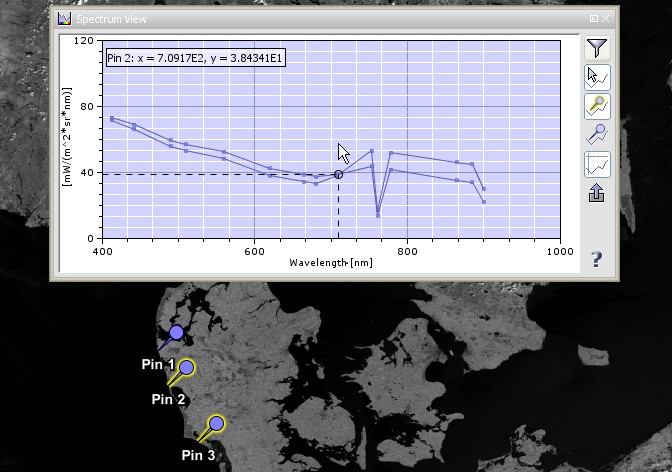Click the Spectrum View title text
The image size is (672, 472).
(x=114, y=18)
